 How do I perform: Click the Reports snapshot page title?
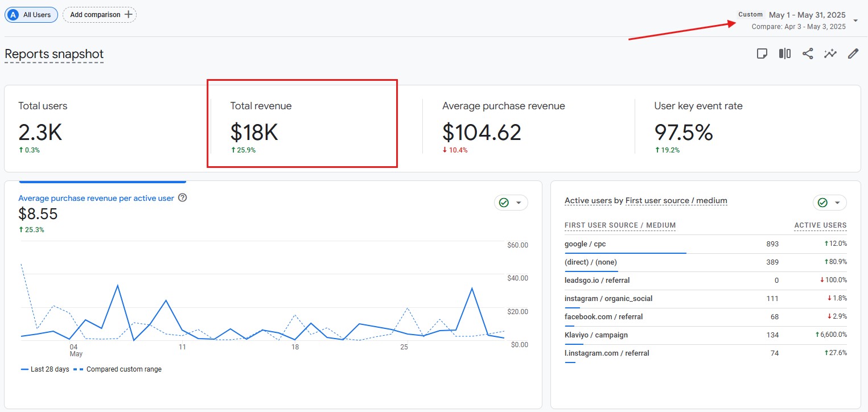pos(54,54)
